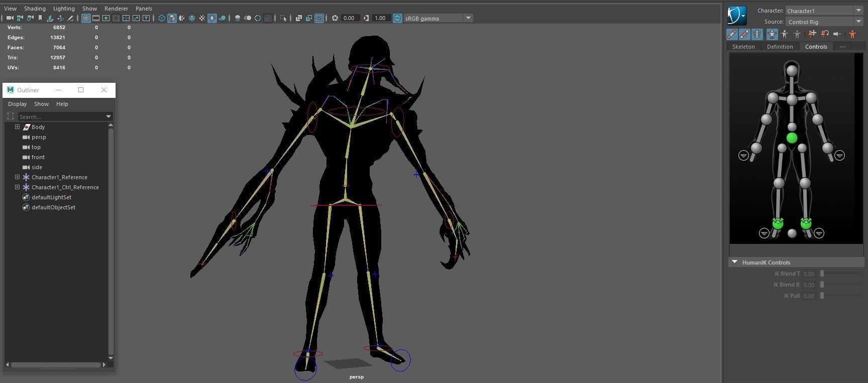
Task: Click the 2D Pan/Zoom icon
Action: (x=60, y=18)
